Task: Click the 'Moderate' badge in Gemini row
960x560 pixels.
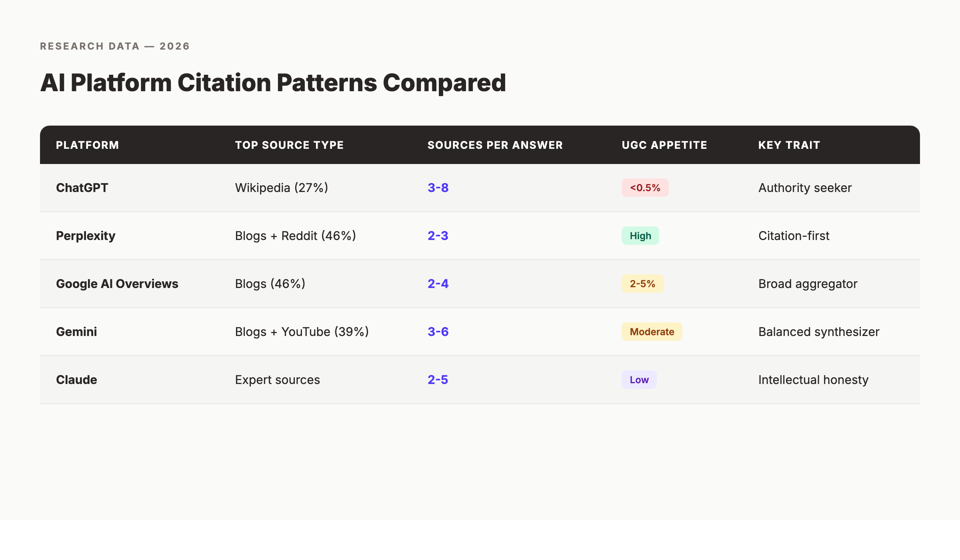Action: click(x=652, y=332)
